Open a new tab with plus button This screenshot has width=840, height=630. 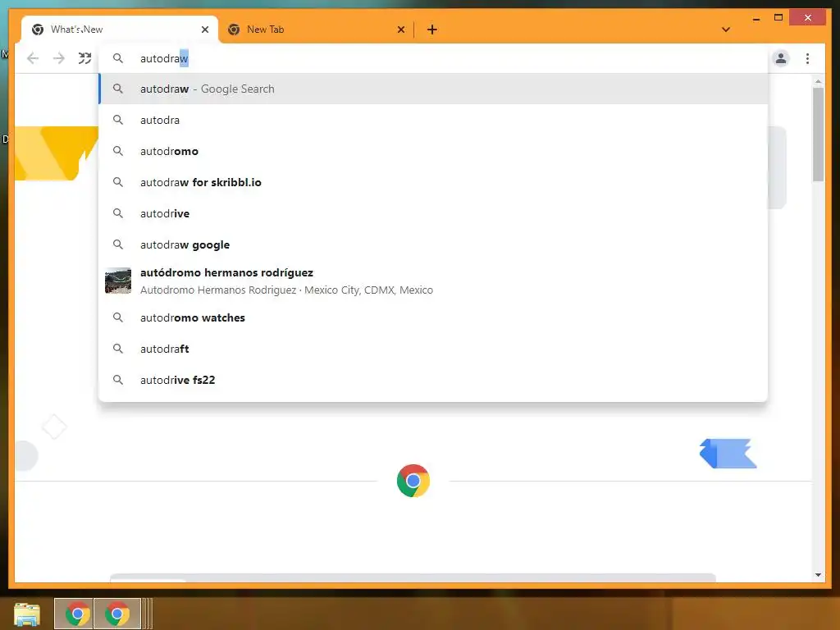431,30
